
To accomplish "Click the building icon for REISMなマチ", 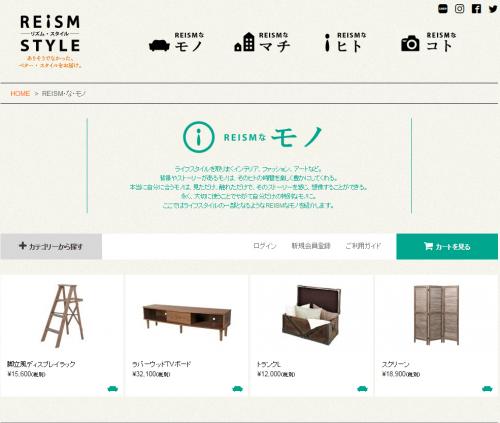I will (x=244, y=42).
